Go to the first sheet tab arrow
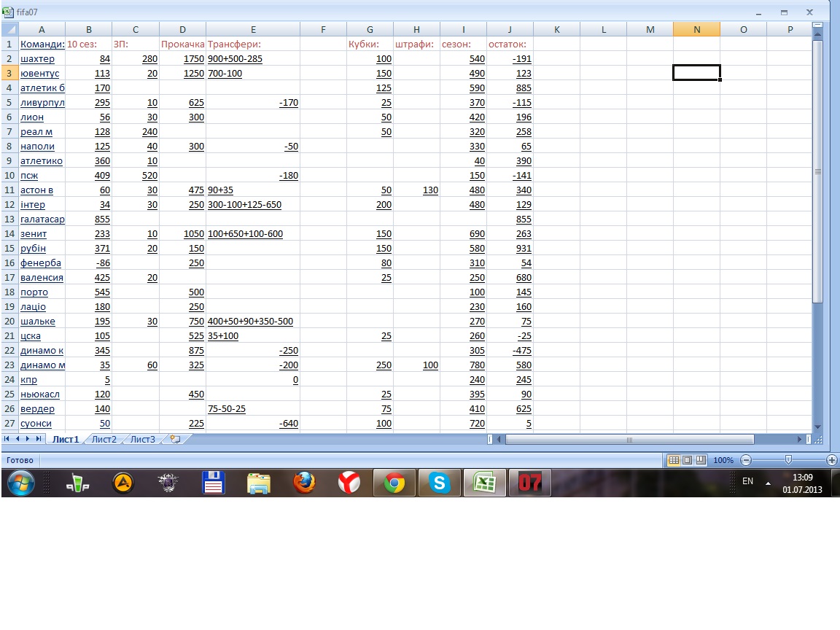 tap(7, 439)
